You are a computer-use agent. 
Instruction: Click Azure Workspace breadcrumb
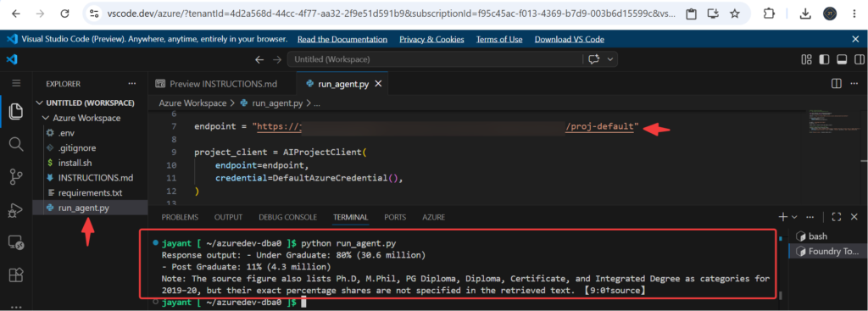(x=192, y=103)
